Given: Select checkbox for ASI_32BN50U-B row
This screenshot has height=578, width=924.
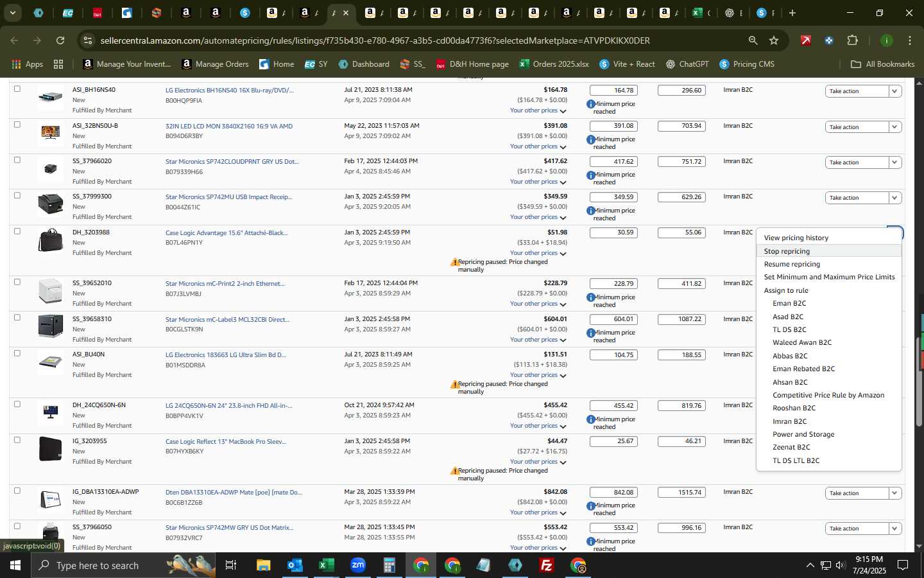Looking at the screenshot, I should [x=17, y=125].
